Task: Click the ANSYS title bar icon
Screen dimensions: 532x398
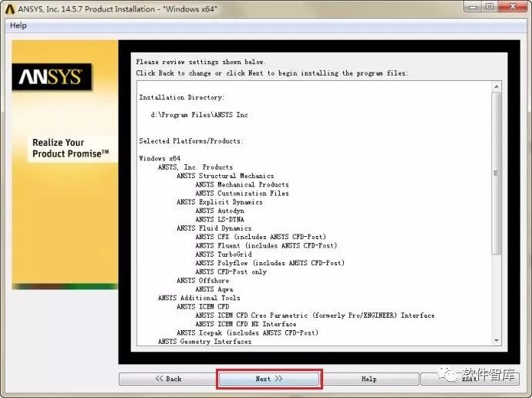Action: (10, 9)
